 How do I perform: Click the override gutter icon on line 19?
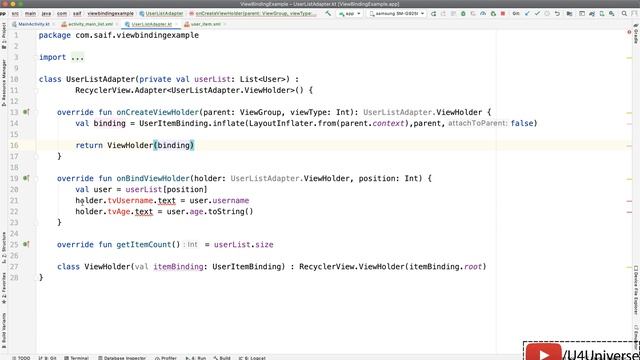[x=26, y=178]
